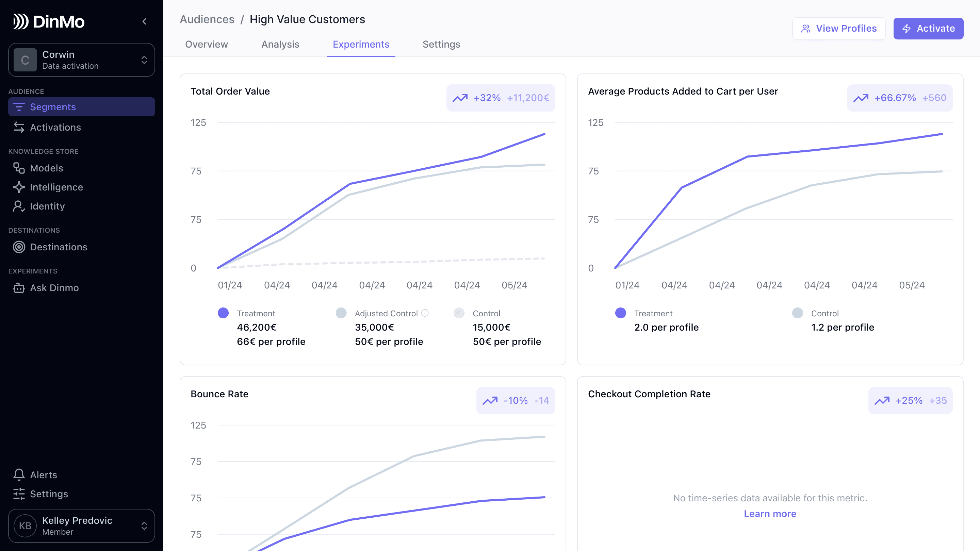980x551 pixels.
Task: Open Intelligence via the sparkle icon
Action: [x=19, y=187]
